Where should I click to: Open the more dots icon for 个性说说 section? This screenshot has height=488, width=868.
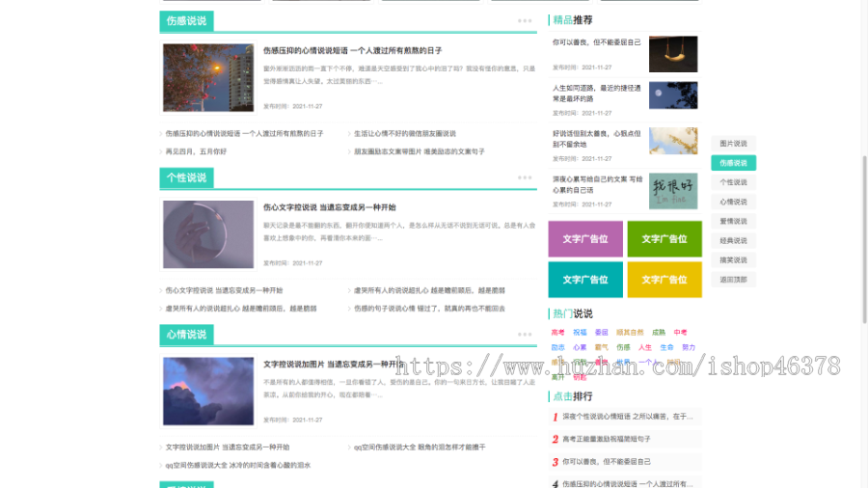pyautogui.click(x=525, y=177)
